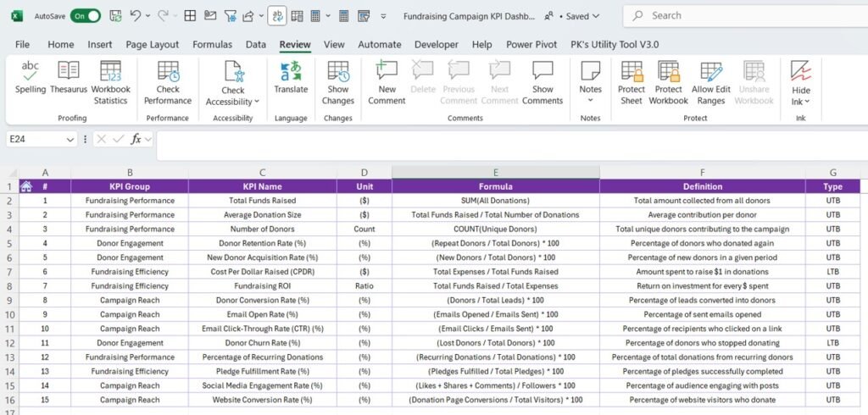868x415 pixels.
Task: Click the borders grid icon in quick access
Action: click(190, 16)
